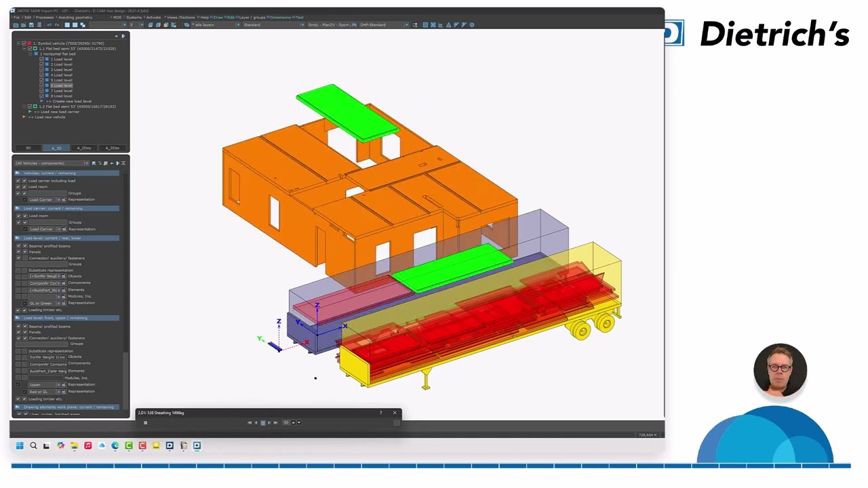Viewport: 868px width, 488px height.
Task: Open the 'SmbL - PlanZV' dropdown
Action: point(354,25)
